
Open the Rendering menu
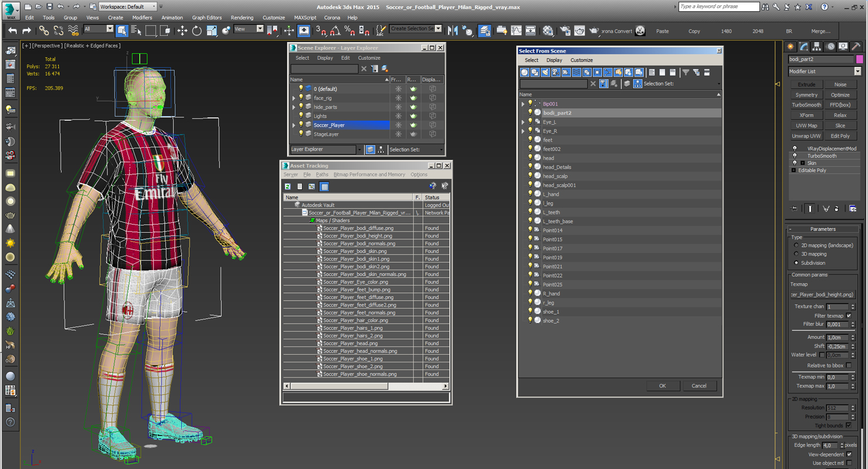(x=242, y=18)
